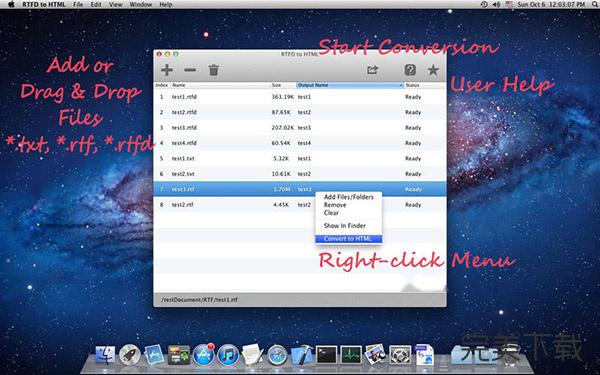Sort list by Name column header
The height and width of the screenshot is (375, 600).
point(220,85)
